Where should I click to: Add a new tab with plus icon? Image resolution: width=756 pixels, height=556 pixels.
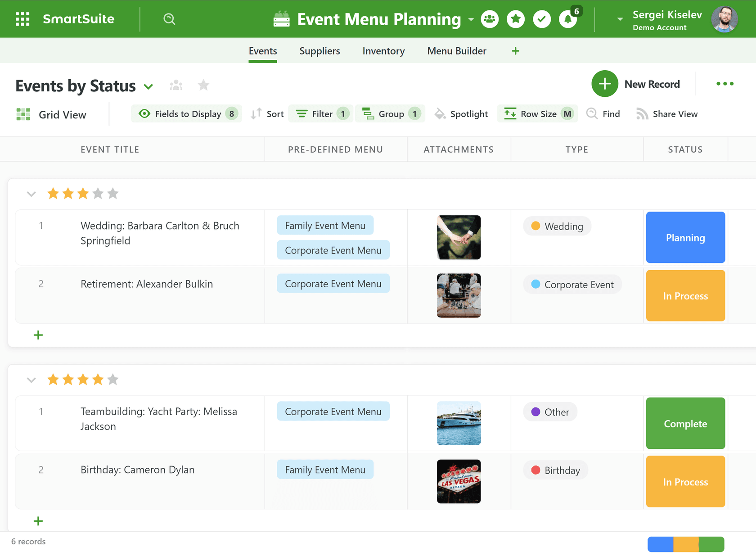pos(516,51)
